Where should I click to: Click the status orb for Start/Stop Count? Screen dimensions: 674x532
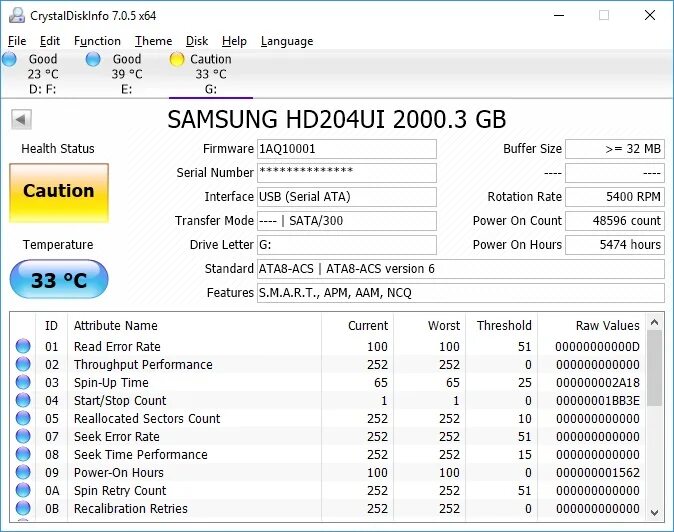click(23, 400)
